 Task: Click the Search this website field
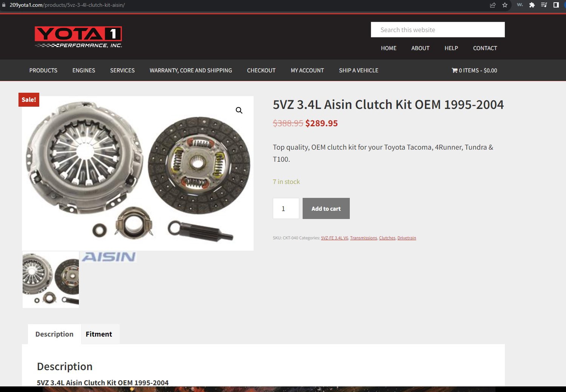pyautogui.click(x=438, y=30)
